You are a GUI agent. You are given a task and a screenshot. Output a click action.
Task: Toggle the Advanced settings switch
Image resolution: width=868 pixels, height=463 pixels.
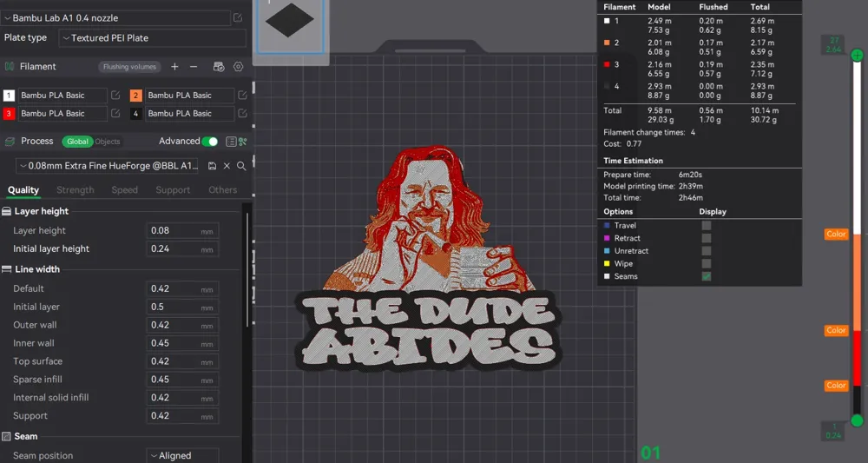pyautogui.click(x=209, y=142)
